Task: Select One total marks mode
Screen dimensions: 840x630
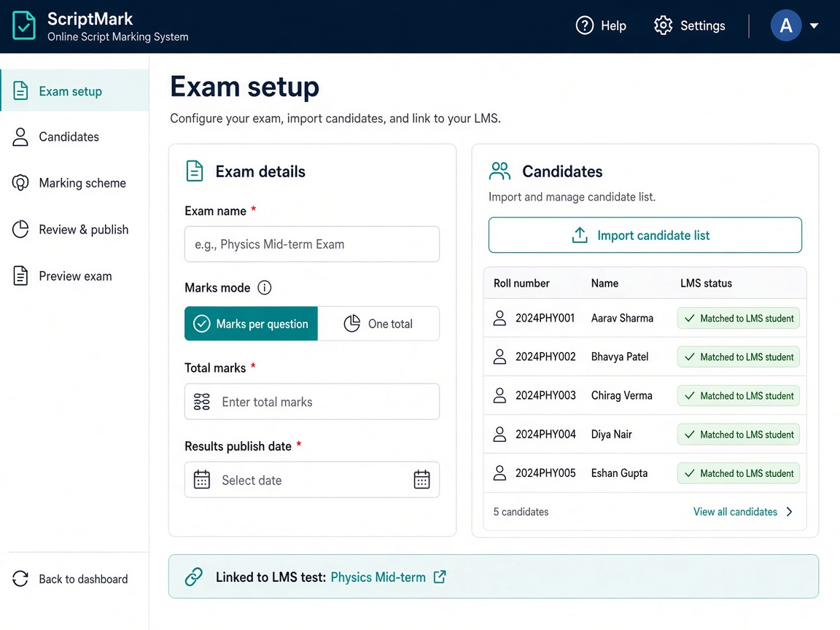Action: coord(378,324)
